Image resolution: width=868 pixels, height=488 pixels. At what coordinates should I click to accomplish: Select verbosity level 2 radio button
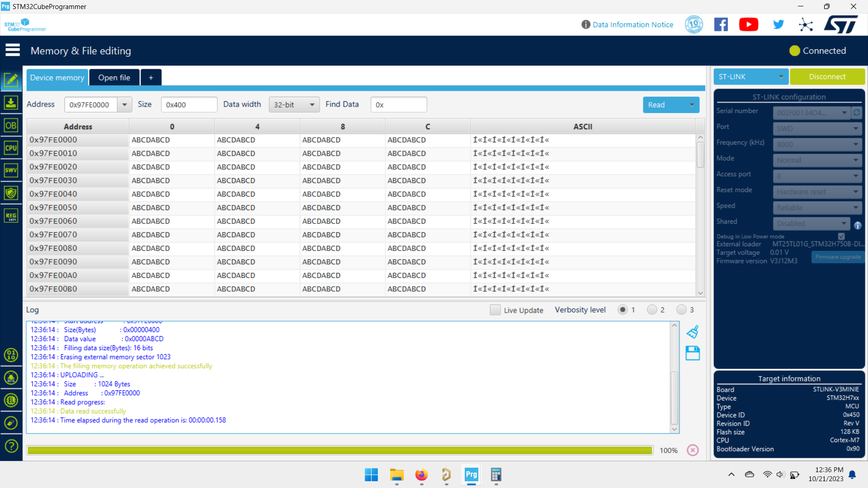click(x=652, y=310)
